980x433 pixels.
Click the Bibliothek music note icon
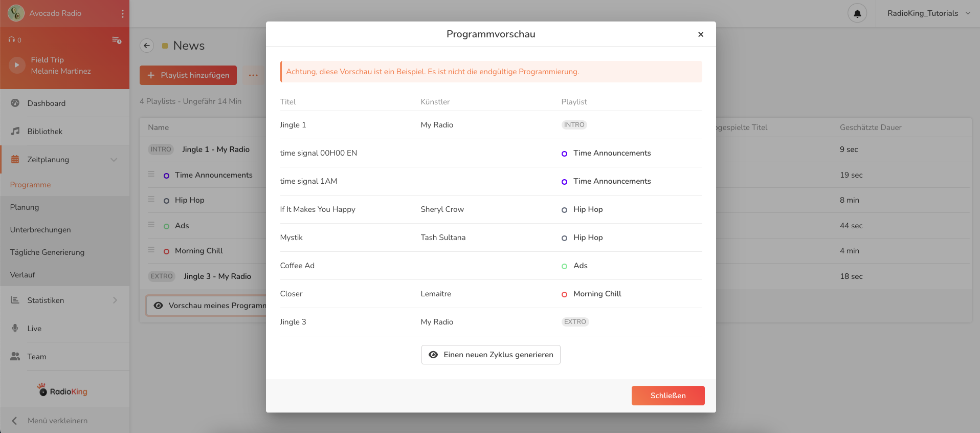[x=15, y=132]
